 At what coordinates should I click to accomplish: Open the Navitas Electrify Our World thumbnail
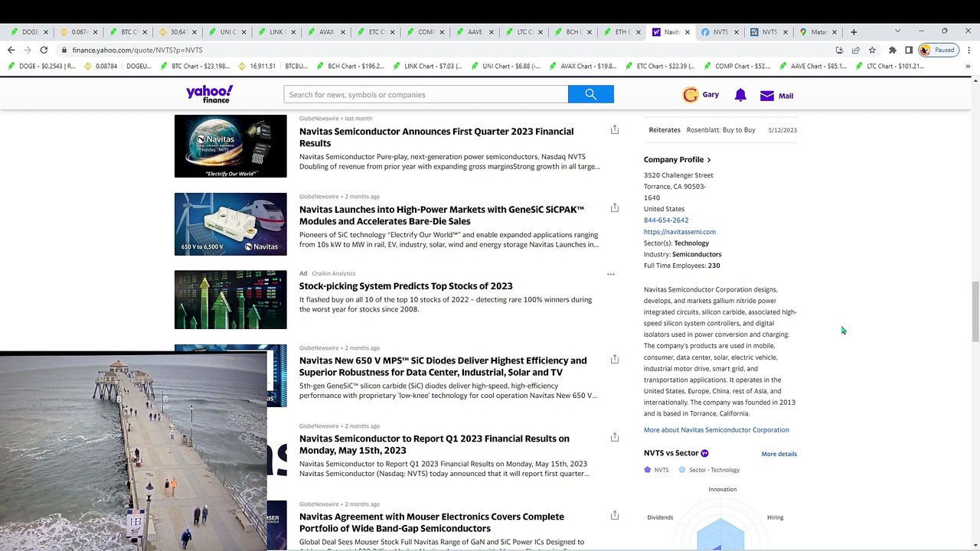230,146
